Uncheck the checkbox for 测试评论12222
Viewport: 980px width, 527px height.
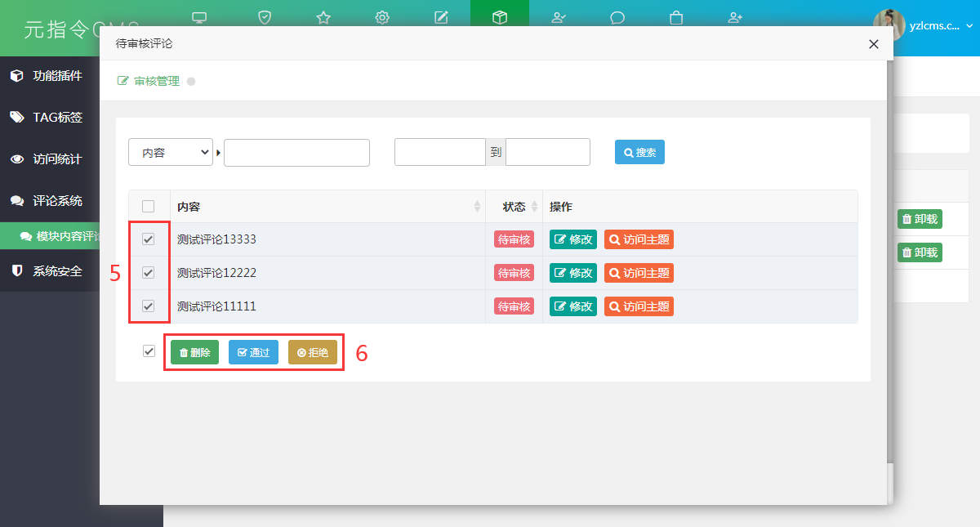click(149, 273)
